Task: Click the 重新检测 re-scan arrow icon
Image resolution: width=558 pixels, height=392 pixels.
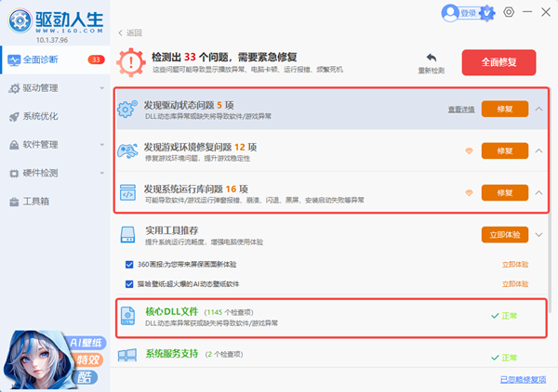Action: pos(431,57)
